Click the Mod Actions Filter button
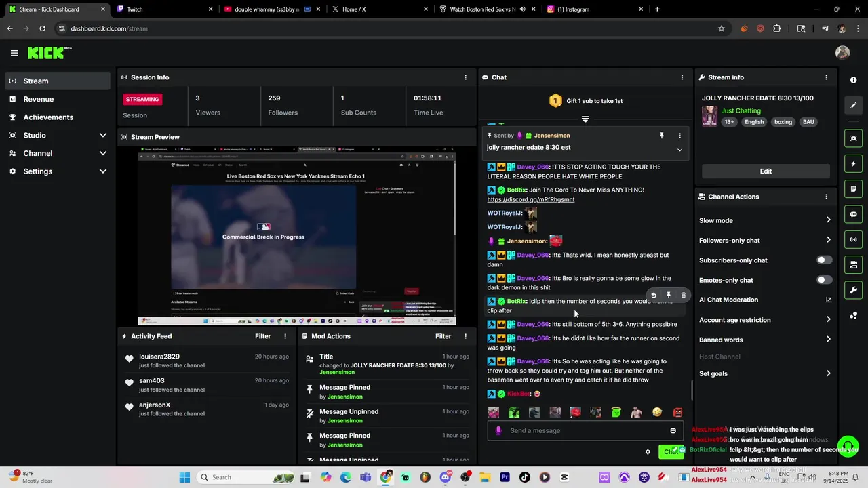 point(443,336)
